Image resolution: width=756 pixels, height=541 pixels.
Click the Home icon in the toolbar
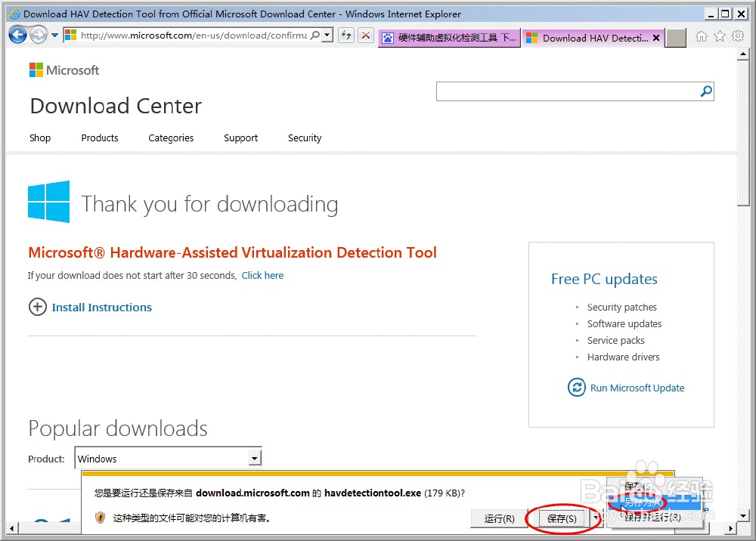(702, 36)
